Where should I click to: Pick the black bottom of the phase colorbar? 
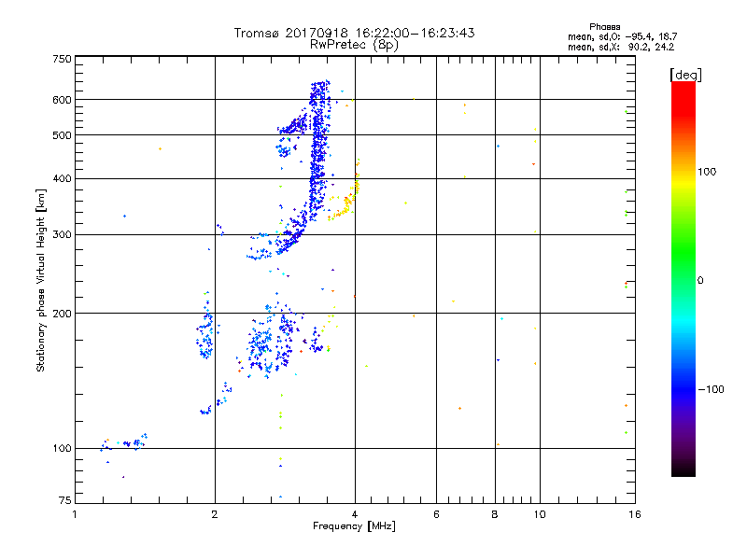coord(684,469)
